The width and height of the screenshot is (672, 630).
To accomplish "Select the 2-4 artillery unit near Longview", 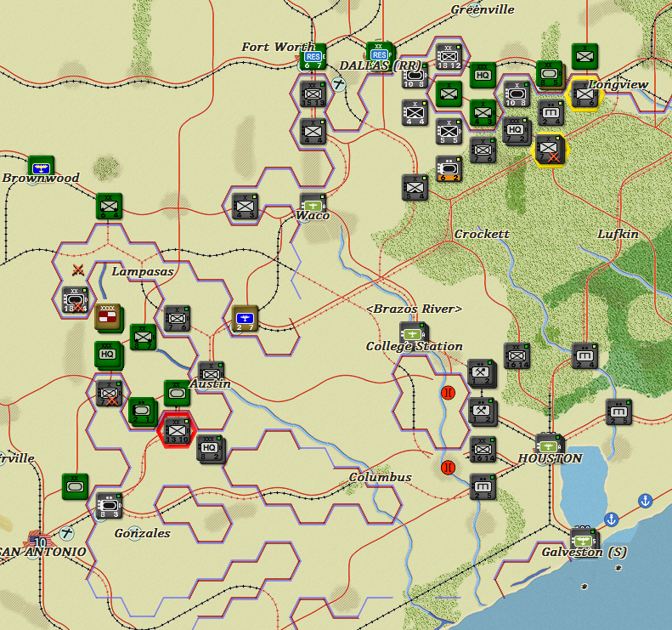I will point(551,113).
